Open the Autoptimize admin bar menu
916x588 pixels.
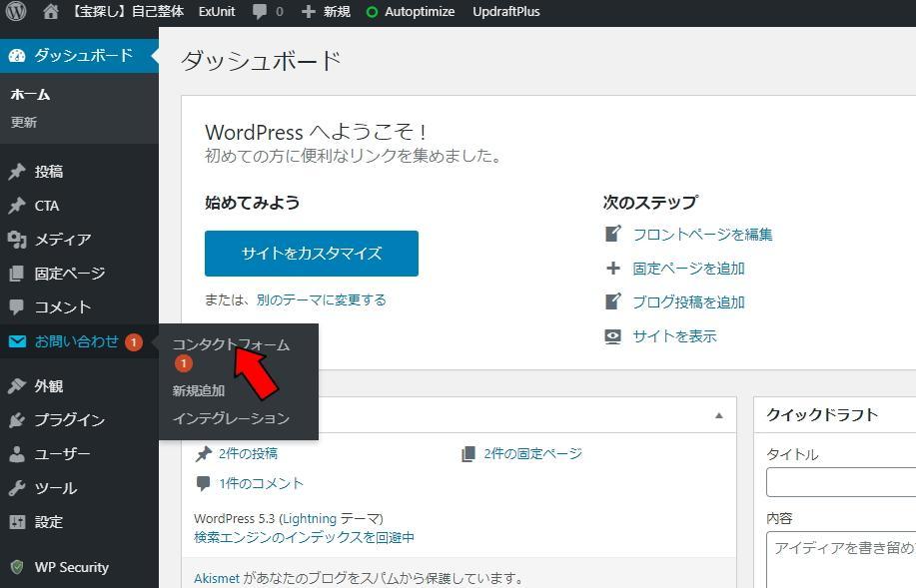point(420,12)
